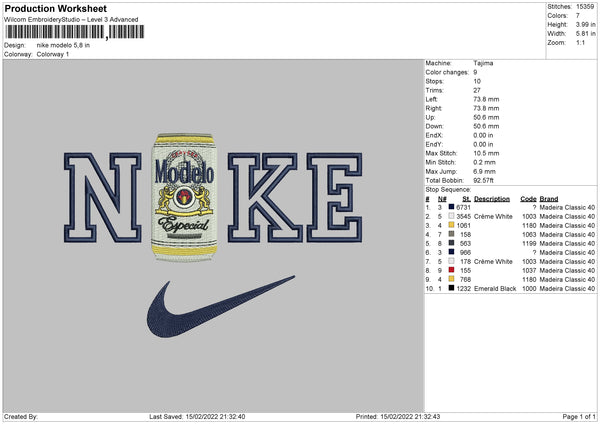Click the Max Jump value 6.9 mm
This screenshot has width=600, height=424.
484,171
